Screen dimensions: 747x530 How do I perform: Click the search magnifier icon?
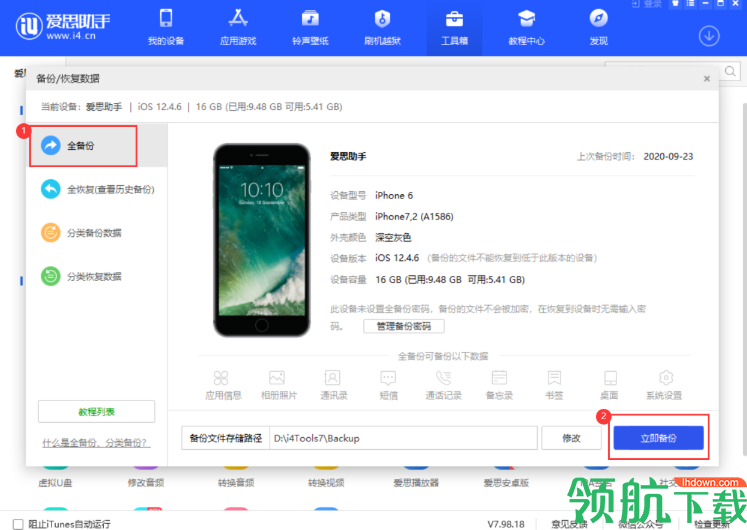tap(730, 71)
